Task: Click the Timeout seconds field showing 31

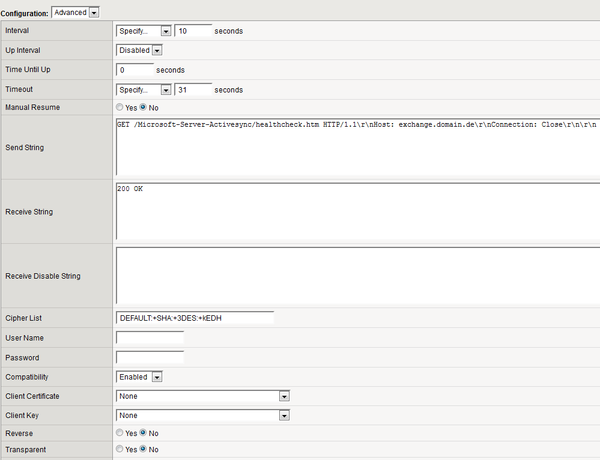Action: pos(193,90)
